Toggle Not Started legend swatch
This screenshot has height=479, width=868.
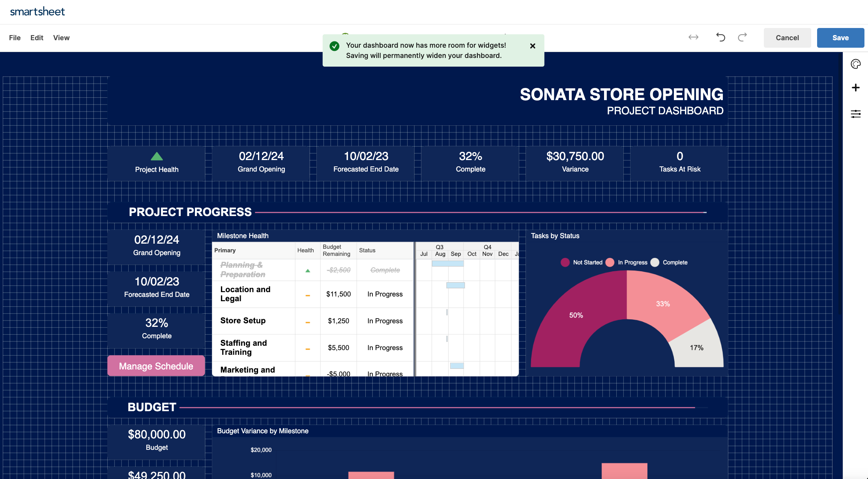coord(565,263)
